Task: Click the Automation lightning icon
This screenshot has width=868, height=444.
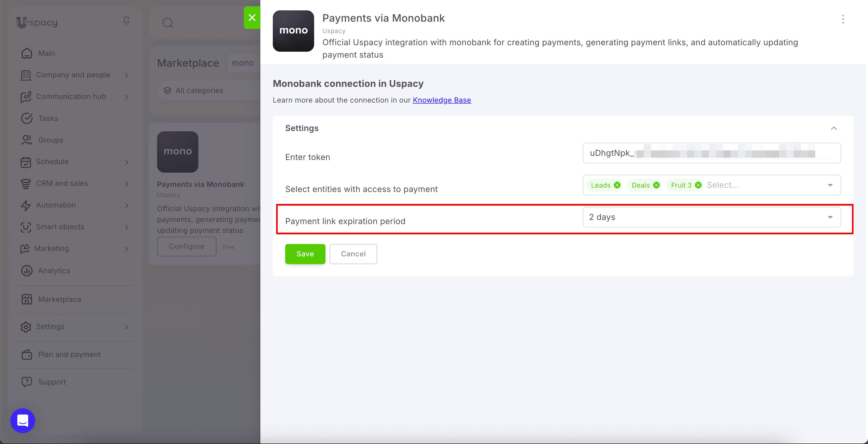Action: [26, 205]
